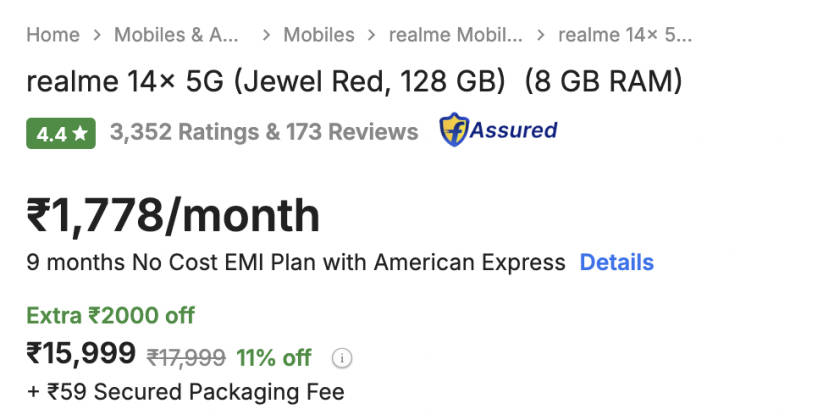
Task: Click the chevron after Mobiles & A... breadcrumb
Action: click(x=266, y=35)
